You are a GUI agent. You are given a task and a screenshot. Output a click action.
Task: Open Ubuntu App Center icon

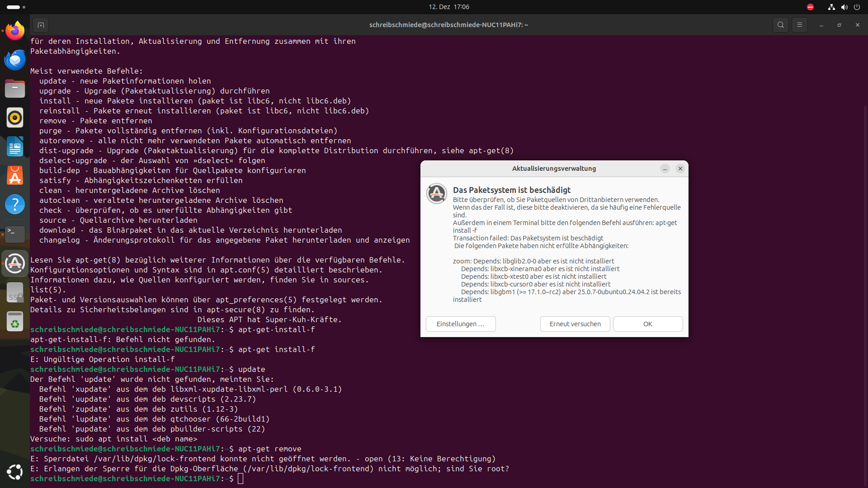(15, 176)
